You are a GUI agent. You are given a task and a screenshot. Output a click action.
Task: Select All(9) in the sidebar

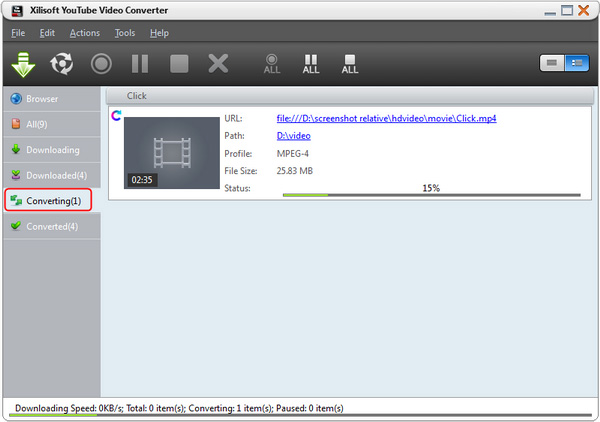(x=52, y=124)
